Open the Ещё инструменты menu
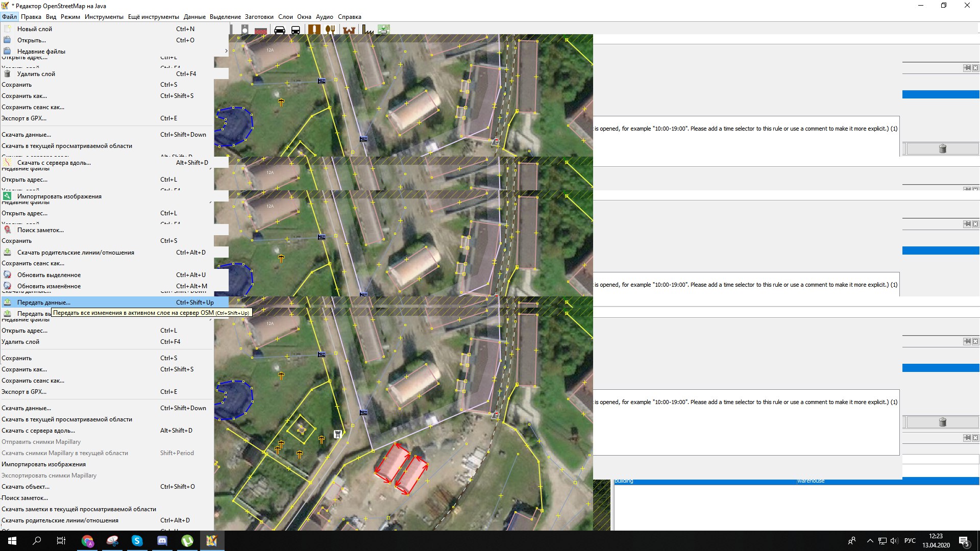 [154, 17]
